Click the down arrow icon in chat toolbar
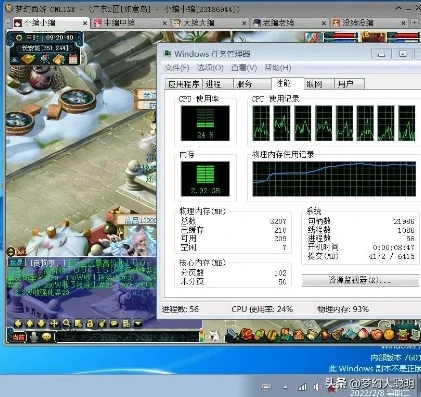The width and height of the screenshot is (421, 397). click(41, 323)
